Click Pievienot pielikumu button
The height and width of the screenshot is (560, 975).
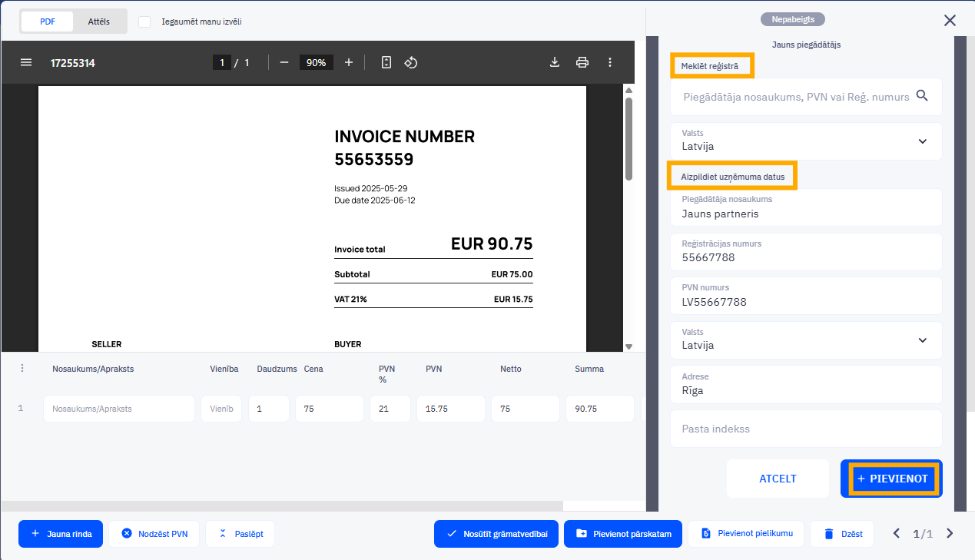[x=746, y=534]
